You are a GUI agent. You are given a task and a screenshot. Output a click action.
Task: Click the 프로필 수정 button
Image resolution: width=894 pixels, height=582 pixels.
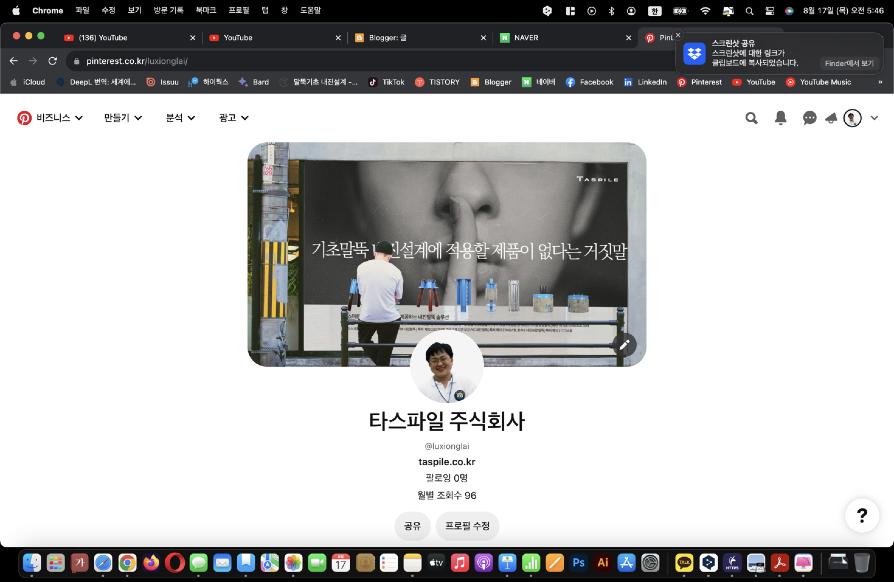point(468,526)
